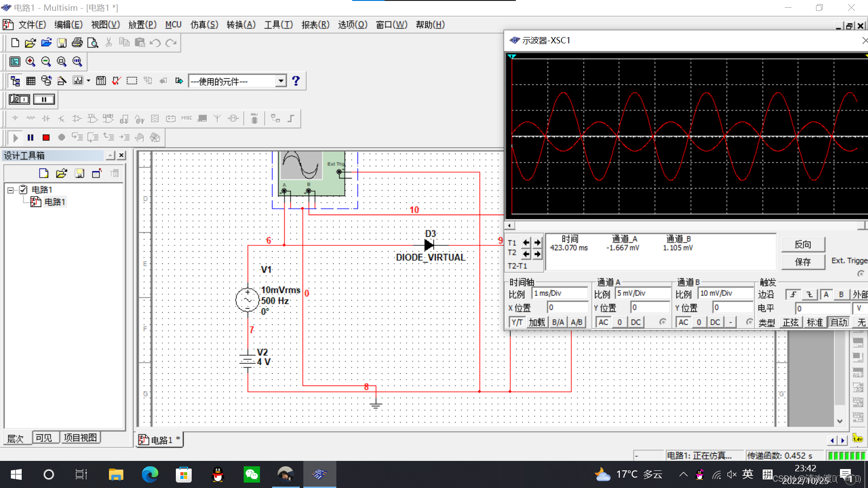Collapse the 电路1 tree node
The image size is (868, 488).
click(x=10, y=190)
